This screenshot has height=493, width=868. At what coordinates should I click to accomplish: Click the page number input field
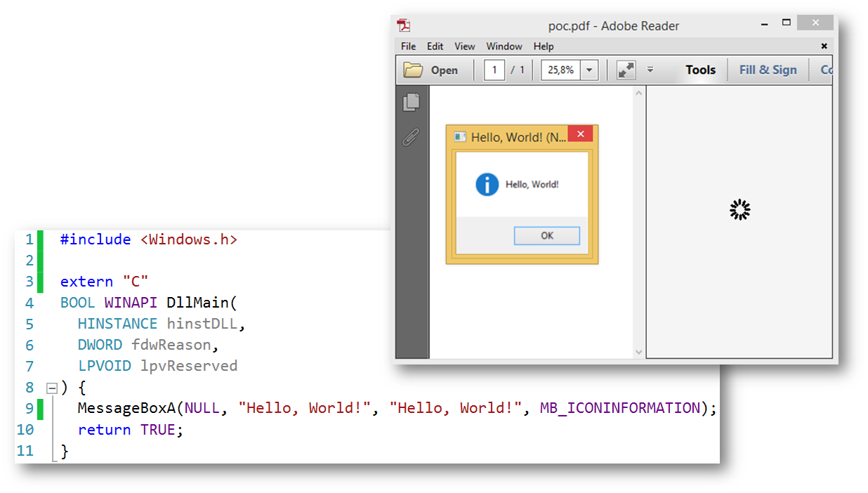coord(494,70)
